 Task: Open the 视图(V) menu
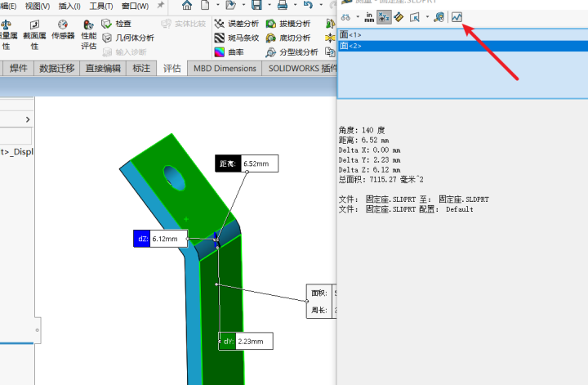38,6
